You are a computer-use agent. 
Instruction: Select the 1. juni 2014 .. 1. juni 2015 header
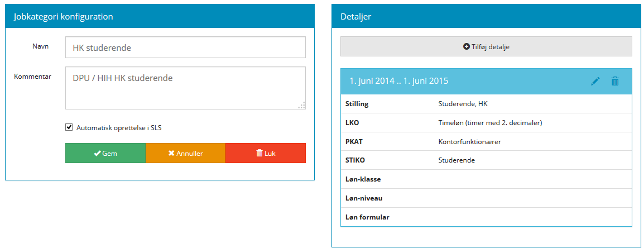click(399, 82)
